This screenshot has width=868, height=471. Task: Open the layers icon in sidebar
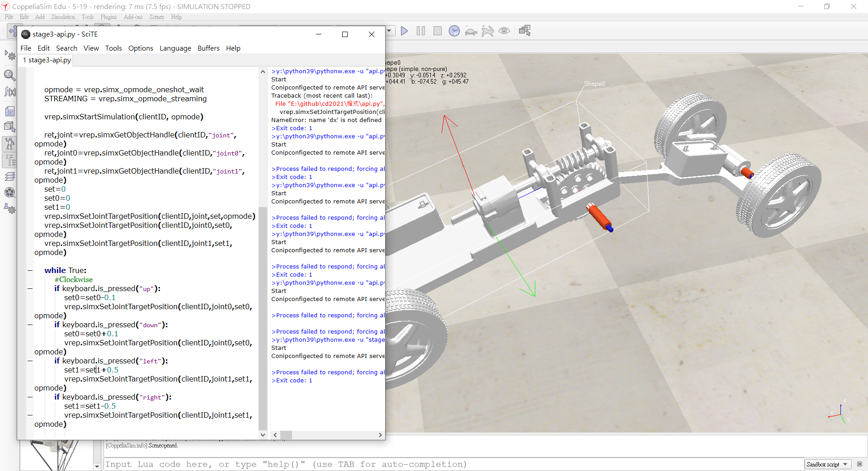(9, 177)
